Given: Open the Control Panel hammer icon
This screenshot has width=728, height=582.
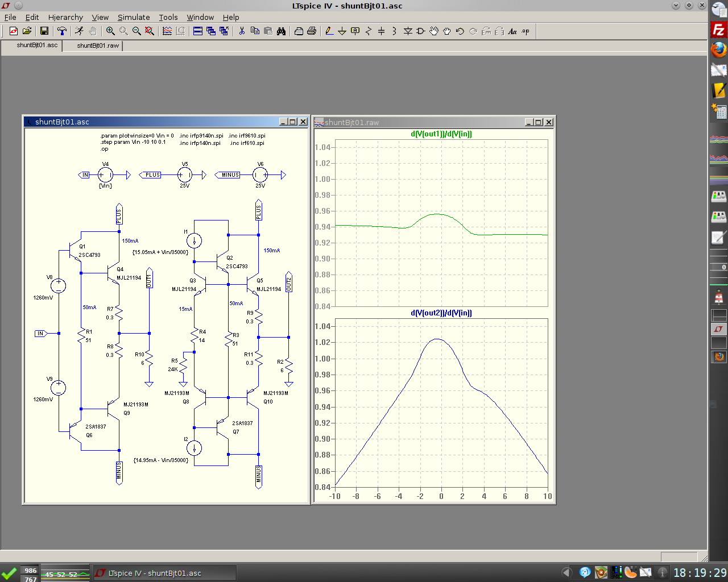Looking at the screenshot, I should [x=62, y=31].
